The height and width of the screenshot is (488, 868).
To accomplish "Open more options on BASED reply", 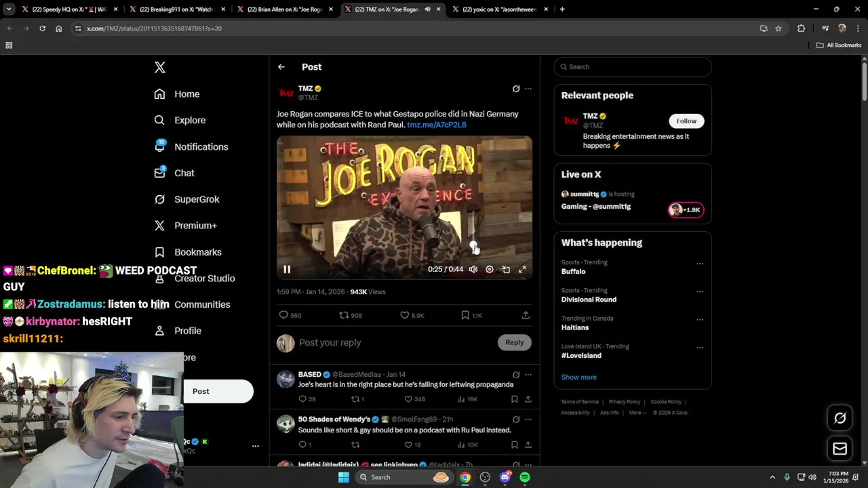I will [x=528, y=375].
